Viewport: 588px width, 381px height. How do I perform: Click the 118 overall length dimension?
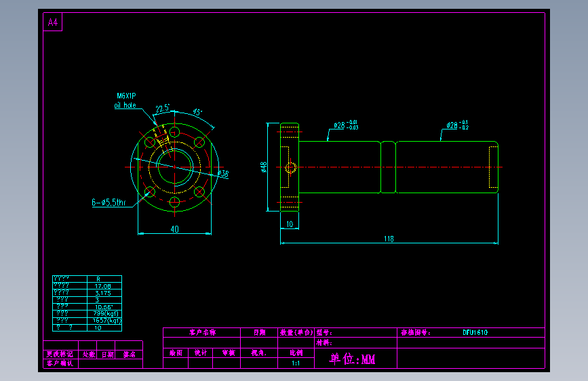click(389, 239)
